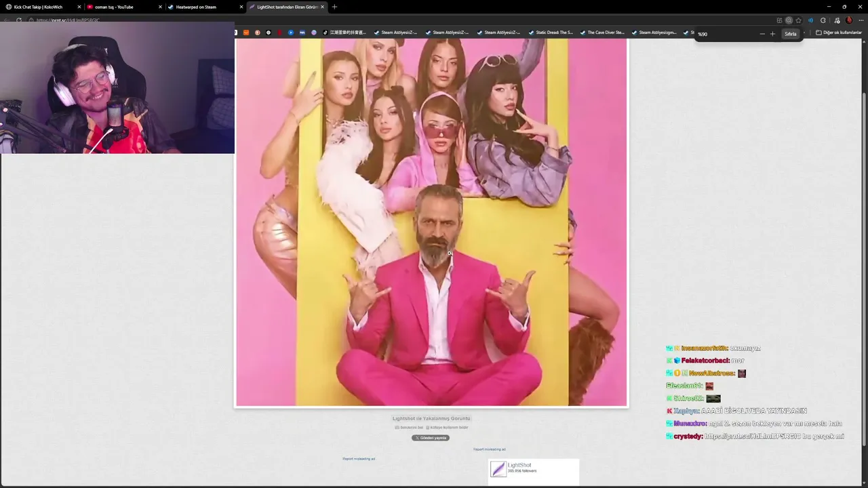Screen dimensions: 868x488
Task: Expand the Diğer sık kullanılanlar folder
Action: click(839, 33)
